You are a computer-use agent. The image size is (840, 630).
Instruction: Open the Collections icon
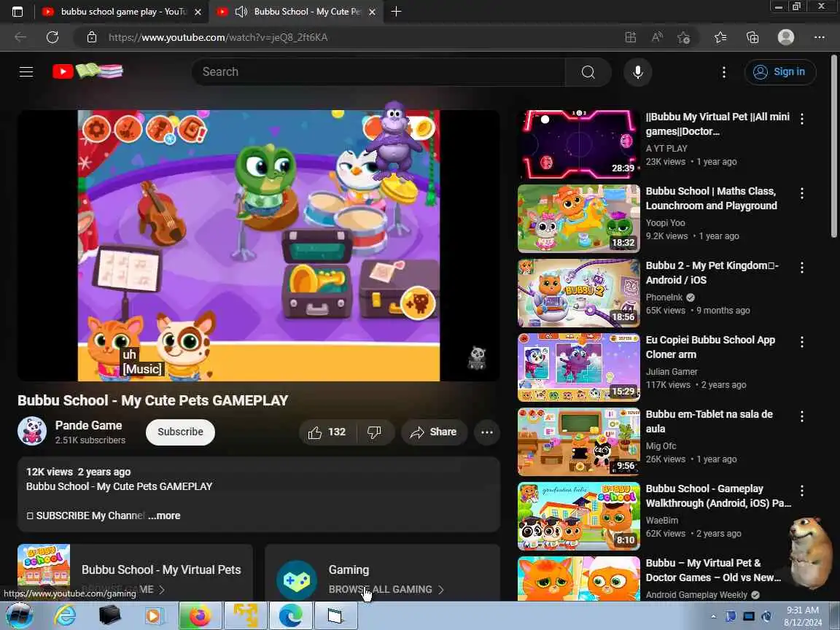click(x=752, y=37)
